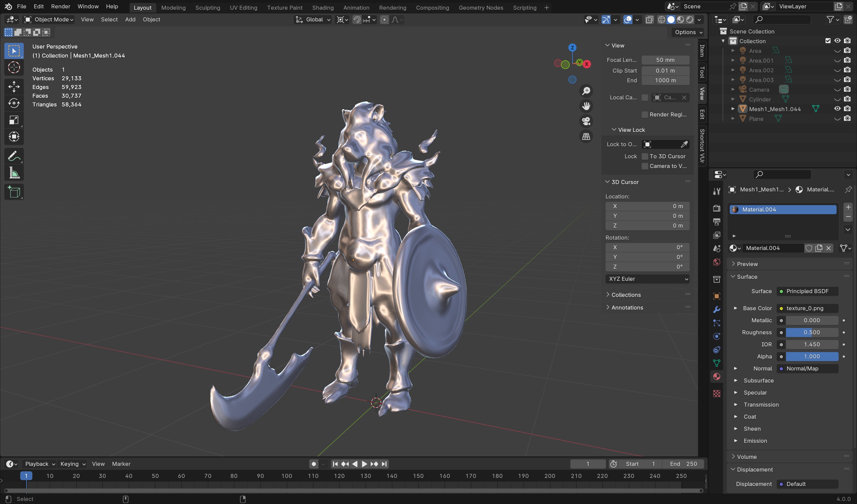The image size is (857, 504).
Task: Select the Cursor tool in the toolbar
Action: (x=14, y=67)
